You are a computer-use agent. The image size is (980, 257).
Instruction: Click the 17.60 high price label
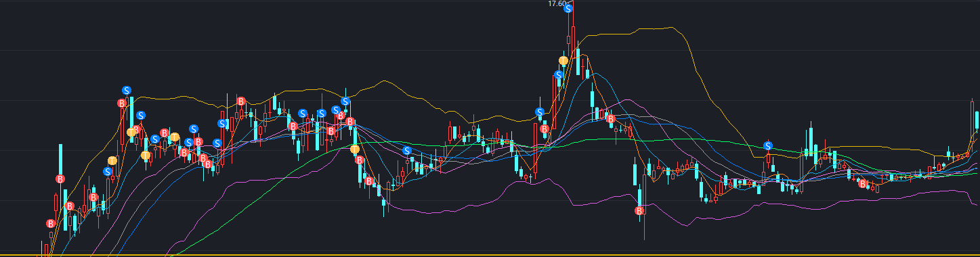(x=557, y=3)
